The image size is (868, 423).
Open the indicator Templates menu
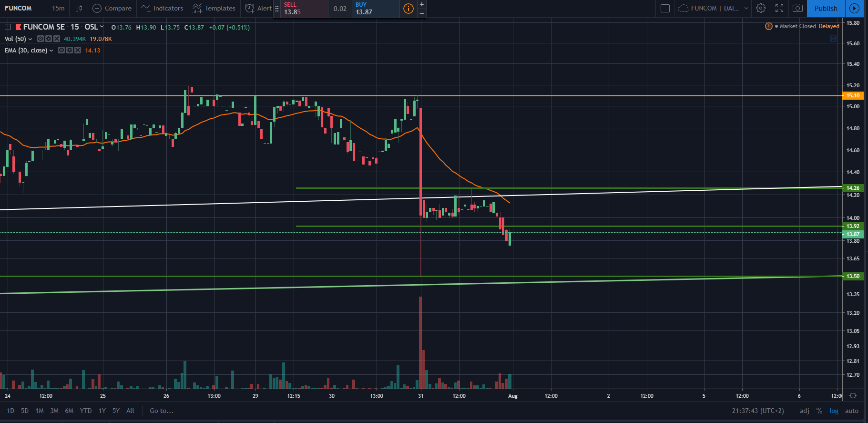(x=214, y=8)
